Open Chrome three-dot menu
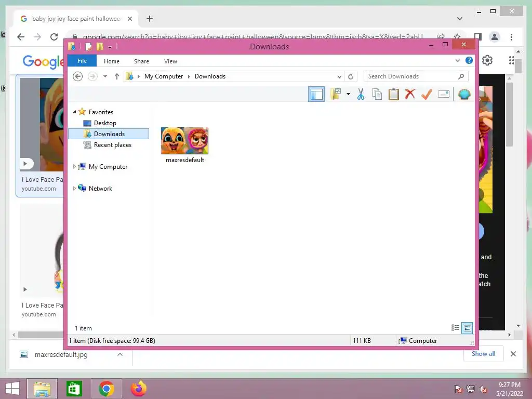The width and height of the screenshot is (532, 399). pyautogui.click(x=511, y=37)
